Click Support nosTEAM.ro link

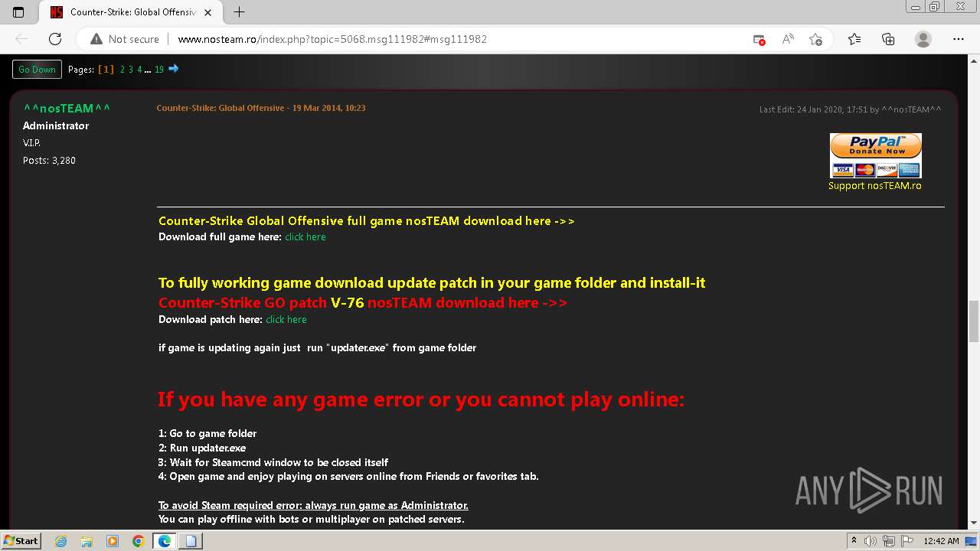pos(875,186)
